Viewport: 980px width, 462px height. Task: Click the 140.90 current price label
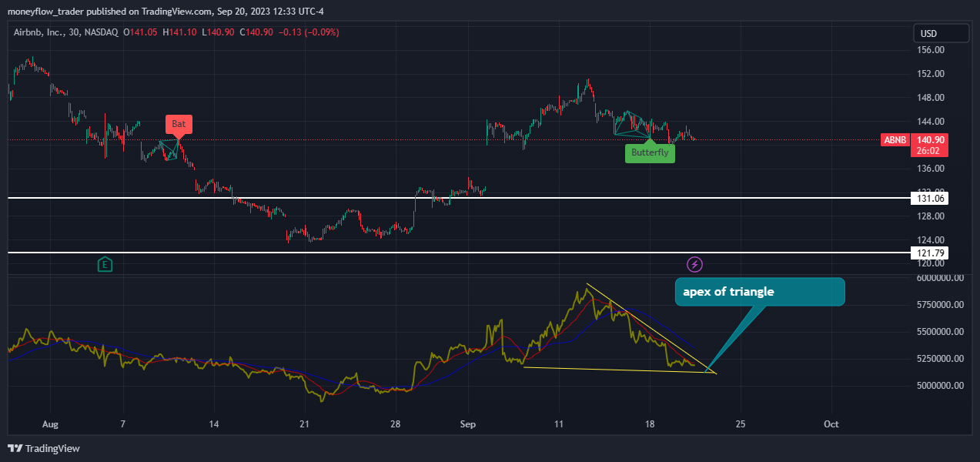(930, 140)
